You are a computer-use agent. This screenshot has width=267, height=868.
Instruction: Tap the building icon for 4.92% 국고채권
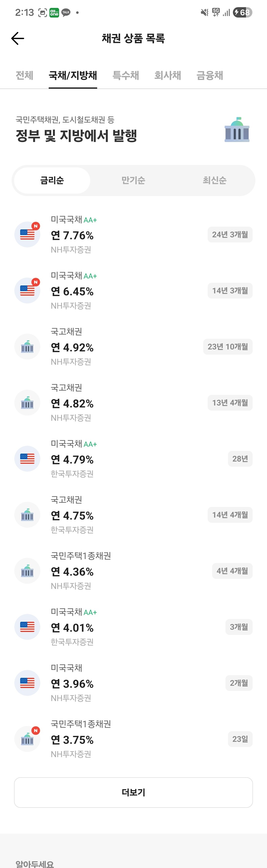tap(27, 346)
